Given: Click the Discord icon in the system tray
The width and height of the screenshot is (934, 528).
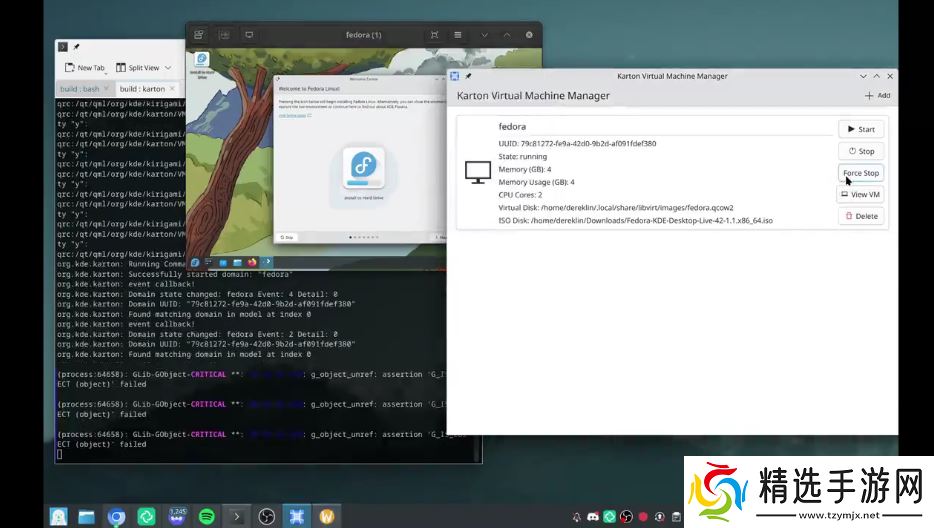Looking at the screenshot, I should click(593, 517).
